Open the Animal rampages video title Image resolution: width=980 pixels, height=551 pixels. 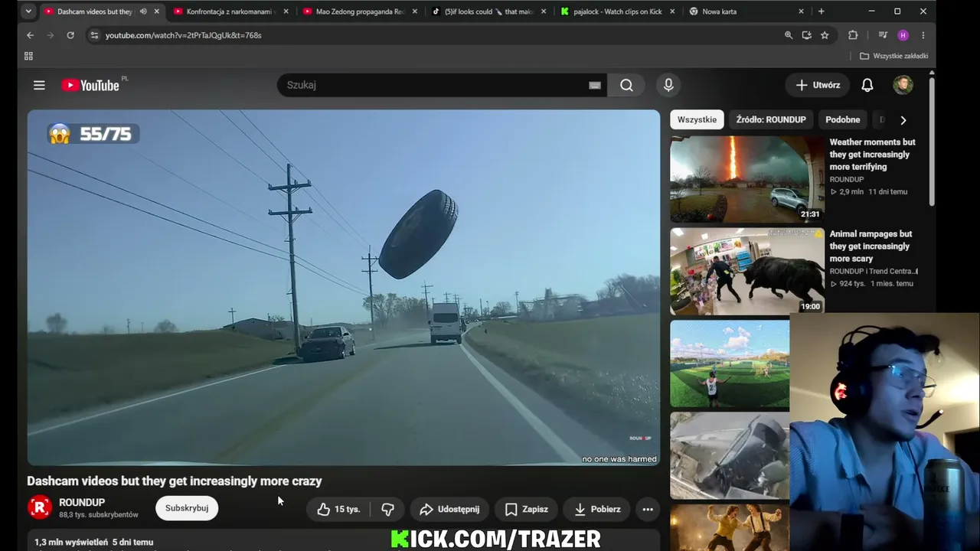[871, 246]
